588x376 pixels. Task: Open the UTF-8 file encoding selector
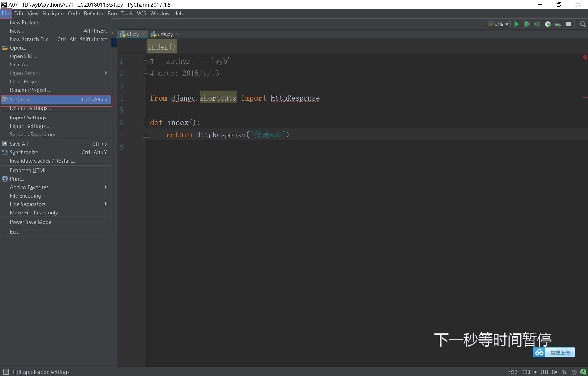549,372
